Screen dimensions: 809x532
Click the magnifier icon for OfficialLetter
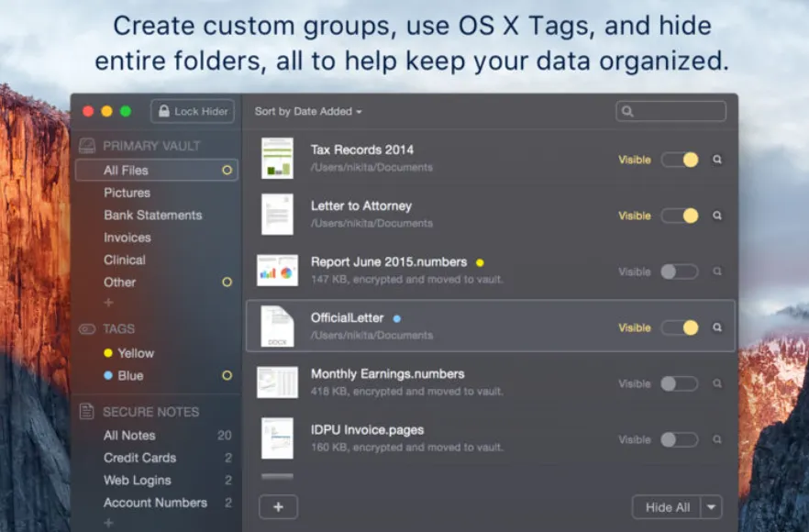(x=716, y=327)
